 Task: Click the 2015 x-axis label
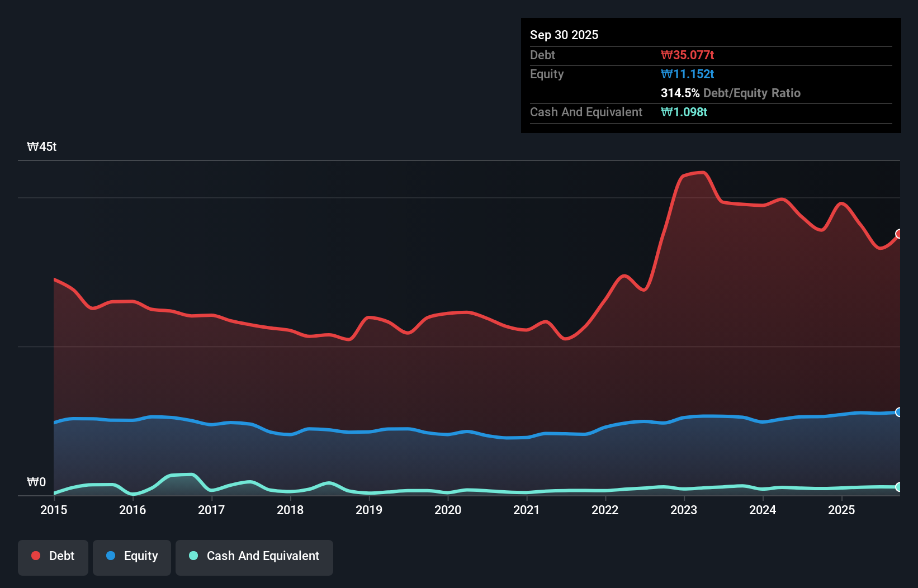point(54,510)
